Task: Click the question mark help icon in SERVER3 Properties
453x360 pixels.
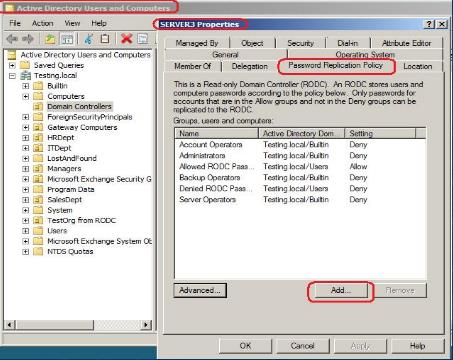Action: click(x=429, y=24)
